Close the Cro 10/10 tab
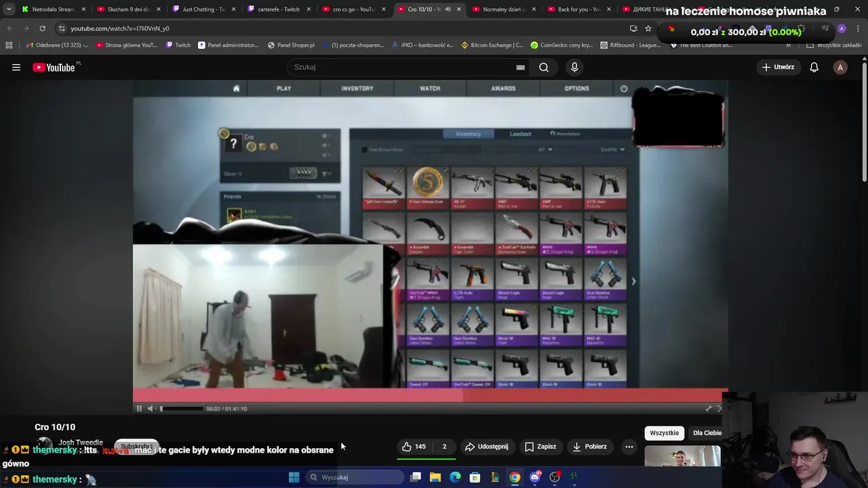 (x=458, y=9)
